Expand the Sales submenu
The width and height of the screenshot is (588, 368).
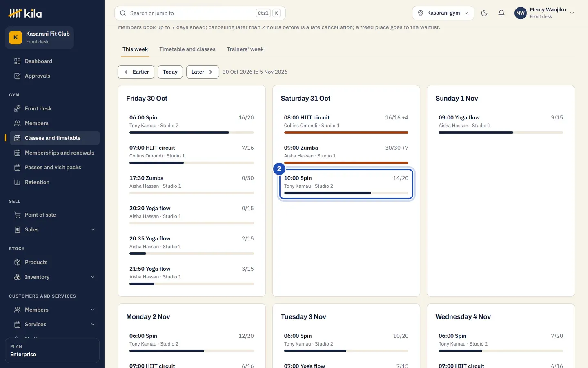tap(93, 229)
